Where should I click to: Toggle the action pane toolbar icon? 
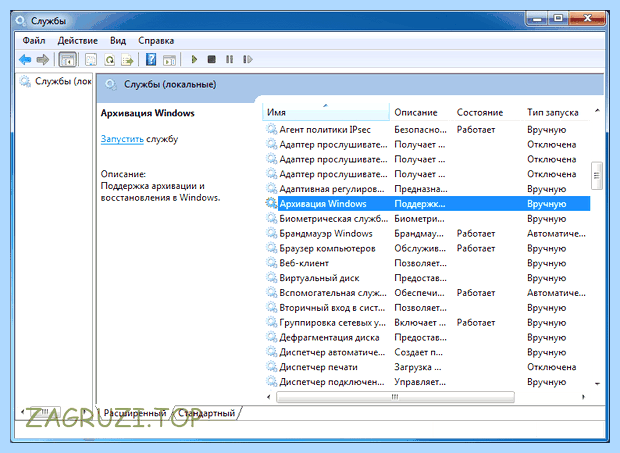(169, 60)
